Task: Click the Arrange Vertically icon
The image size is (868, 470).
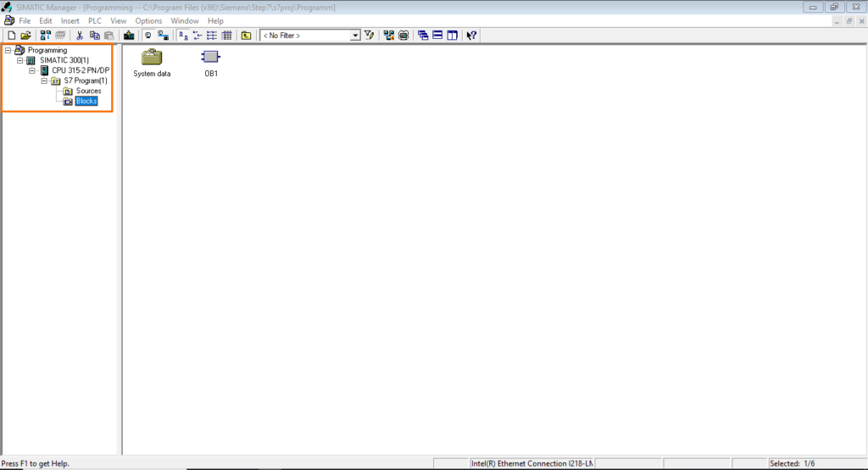Action: tap(453, 36)
